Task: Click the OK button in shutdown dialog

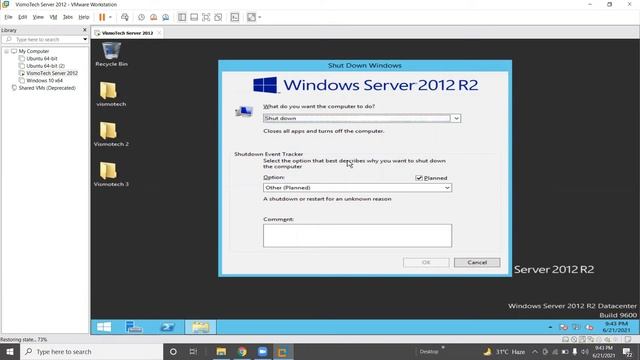Action: tap(426, 262)
